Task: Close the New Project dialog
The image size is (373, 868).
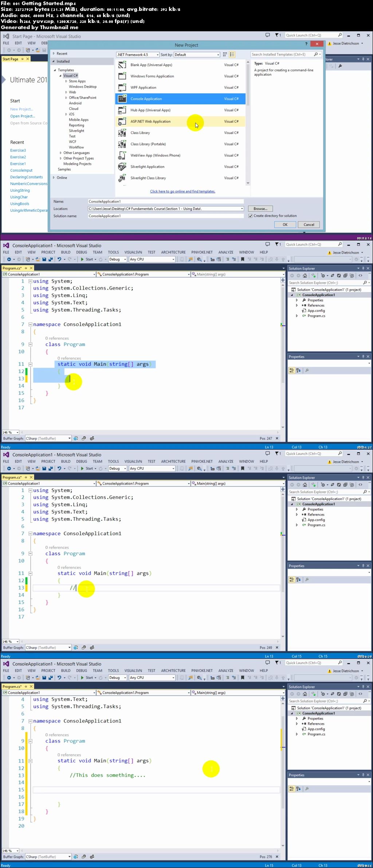Action: click(317, 44)
